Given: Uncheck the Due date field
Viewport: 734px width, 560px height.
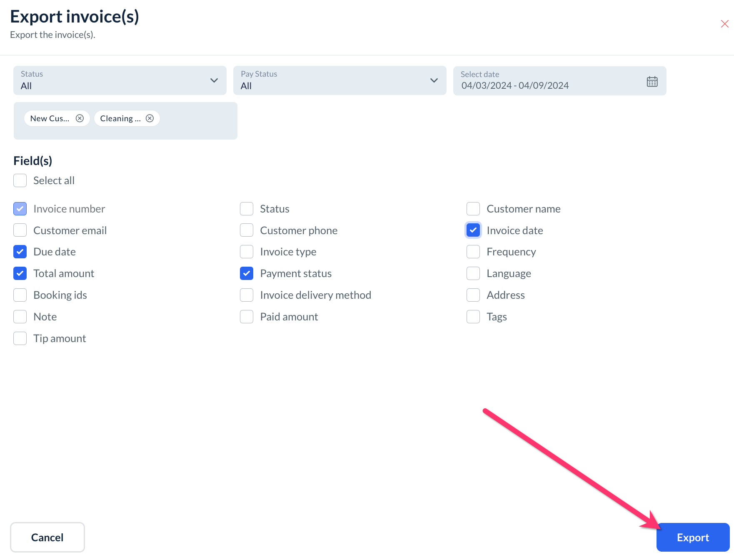Looking at the screenshot, I should pos(20,252).
